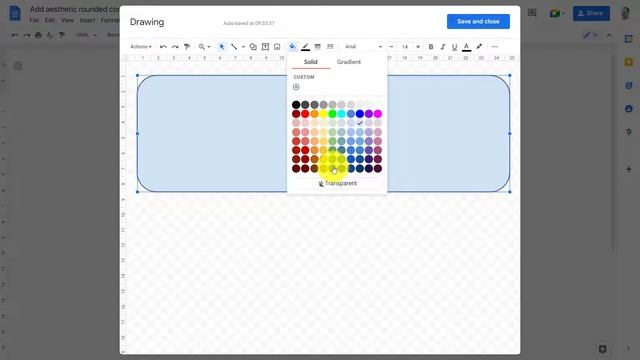Open the Contacts side panel icon
The image size is (640, 360).
click(629, 109)
